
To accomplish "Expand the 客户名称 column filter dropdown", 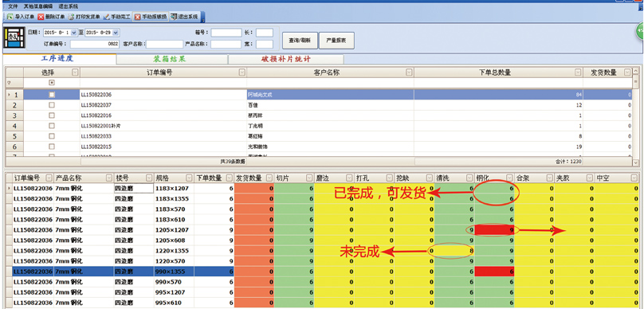I will point(409,72).
